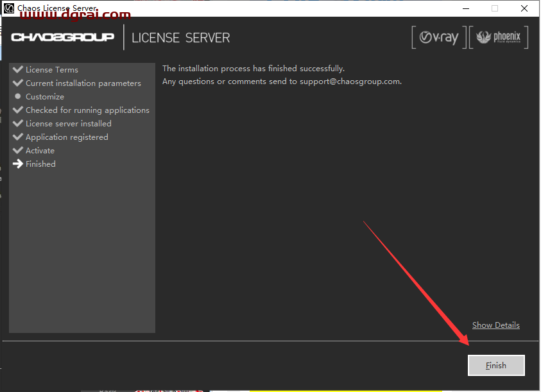Screen dimensions: 541x392
Task: Select the Current installation parameters step
Action: point(83,83)
